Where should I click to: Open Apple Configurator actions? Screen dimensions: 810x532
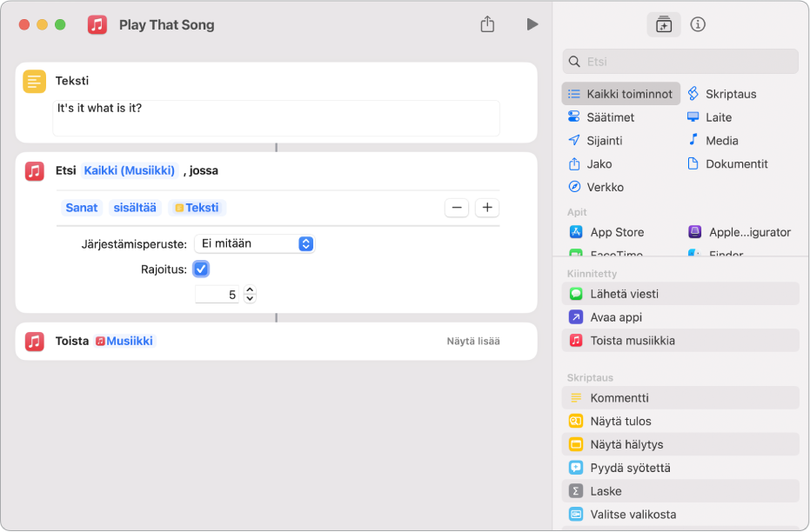tap(740, 232)
